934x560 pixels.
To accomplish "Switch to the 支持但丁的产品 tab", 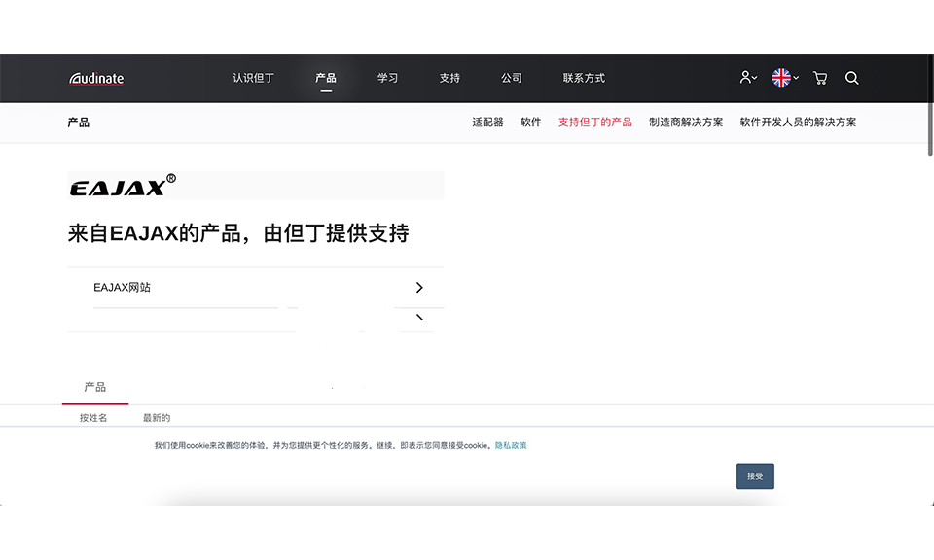I will coord(595,122).
